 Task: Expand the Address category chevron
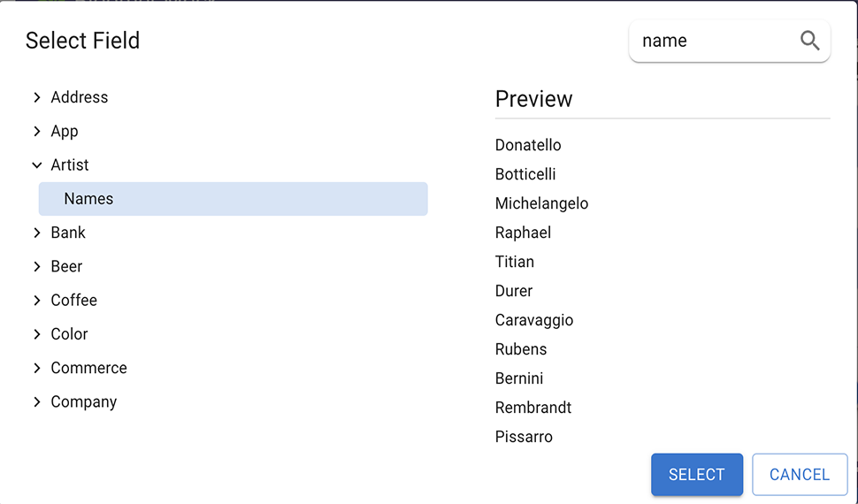[37, 97]
